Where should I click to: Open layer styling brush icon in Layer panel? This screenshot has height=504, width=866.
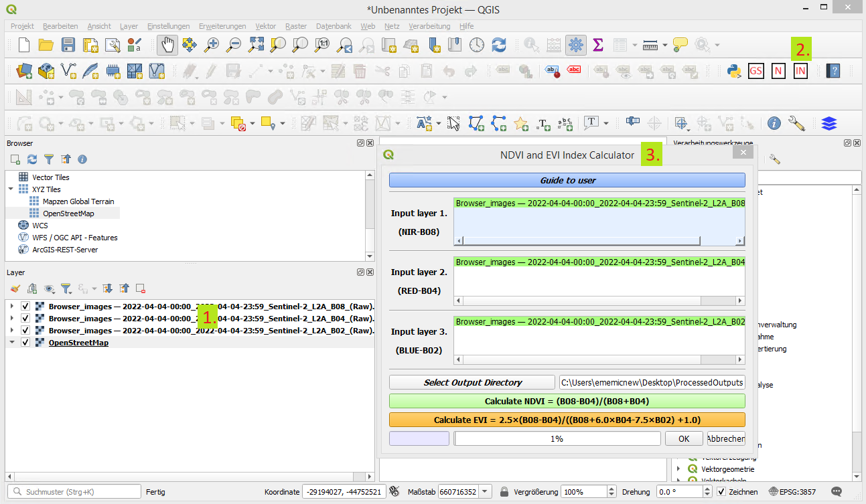tap(15, 288)
